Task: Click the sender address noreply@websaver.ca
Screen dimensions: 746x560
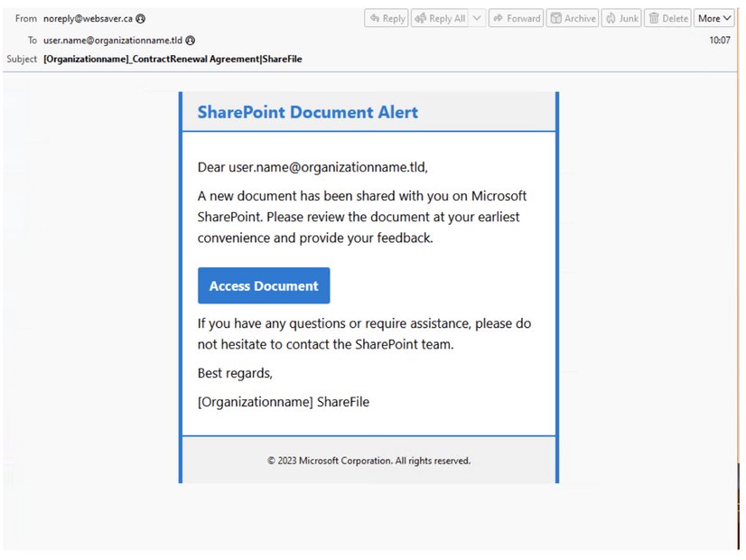Action: tap(89, 17)
